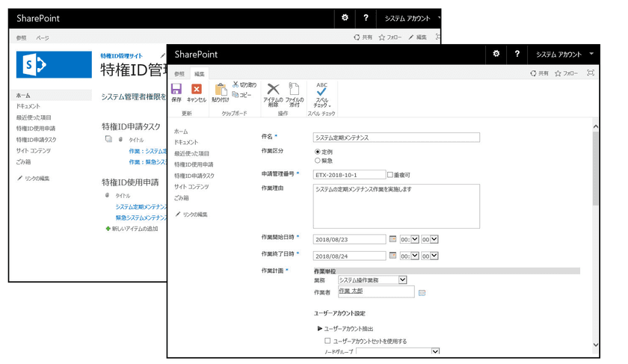Click into the 件名 text field

pos(395,138)
